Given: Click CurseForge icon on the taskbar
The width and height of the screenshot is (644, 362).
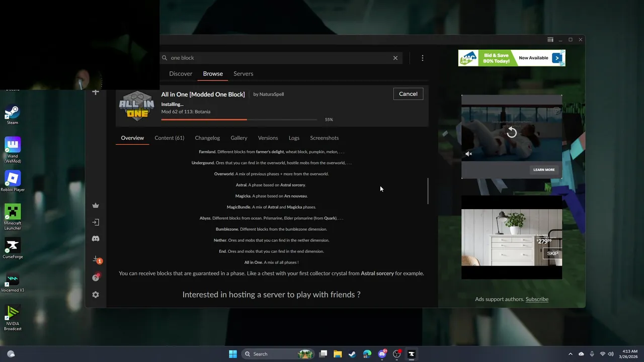Looking at the screenshot, I should point(411,354).
